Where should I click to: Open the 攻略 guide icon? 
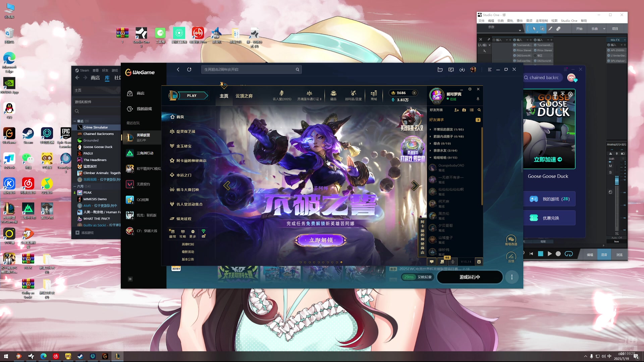pyautogui.click(x=182, y=234)
